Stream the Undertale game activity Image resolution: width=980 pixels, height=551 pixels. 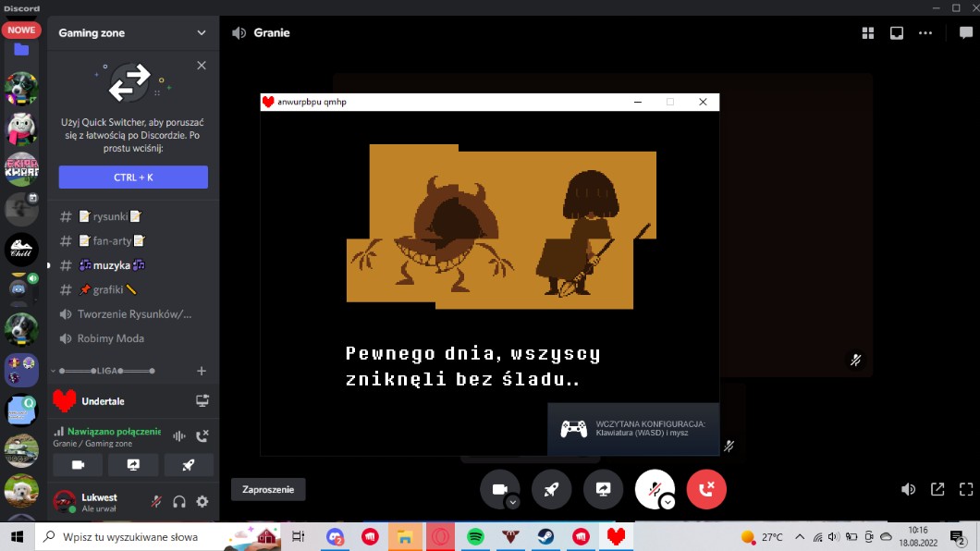pyautogui.click(x=202, y=401)
